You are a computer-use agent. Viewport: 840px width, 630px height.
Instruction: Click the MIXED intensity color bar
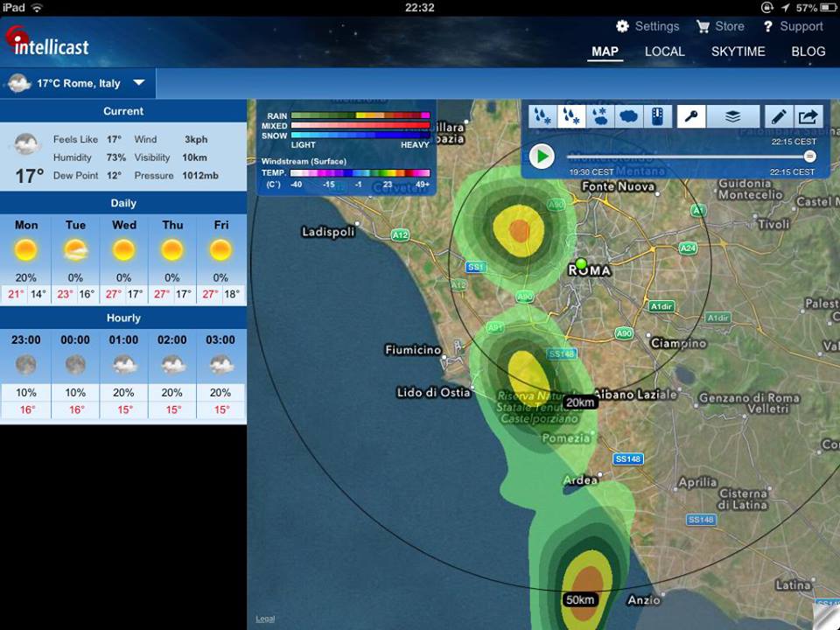click(x=360, y=125)
